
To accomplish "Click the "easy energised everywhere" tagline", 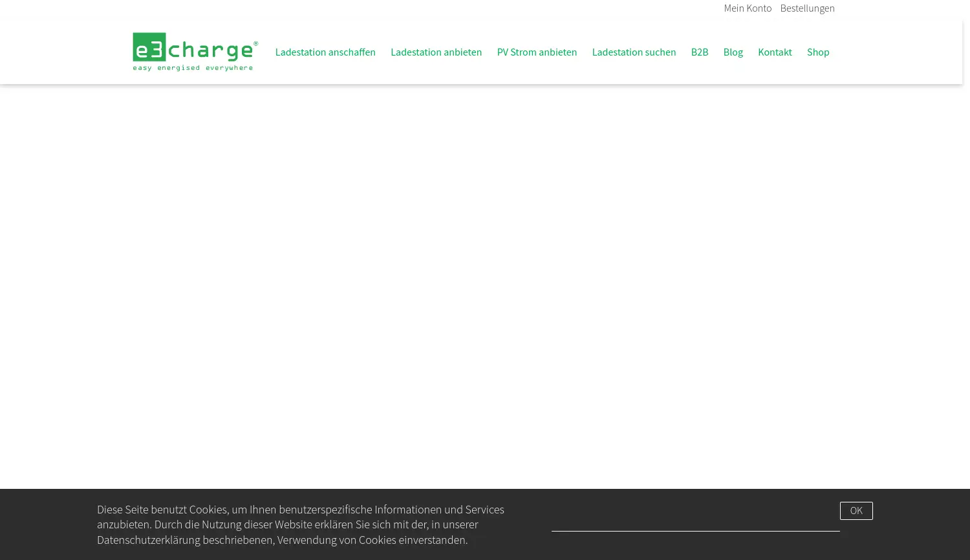I will [194, 67].
